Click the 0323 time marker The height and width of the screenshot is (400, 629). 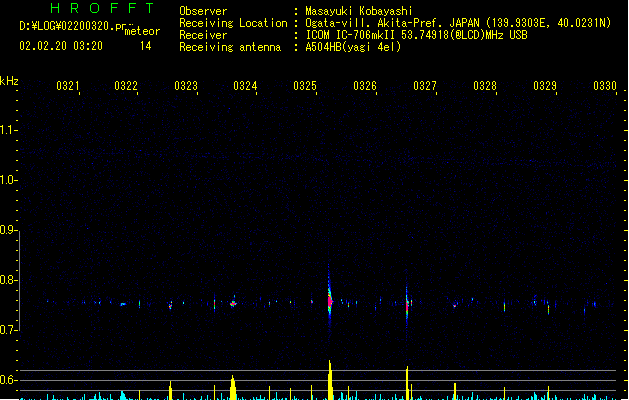click(186, 86)
